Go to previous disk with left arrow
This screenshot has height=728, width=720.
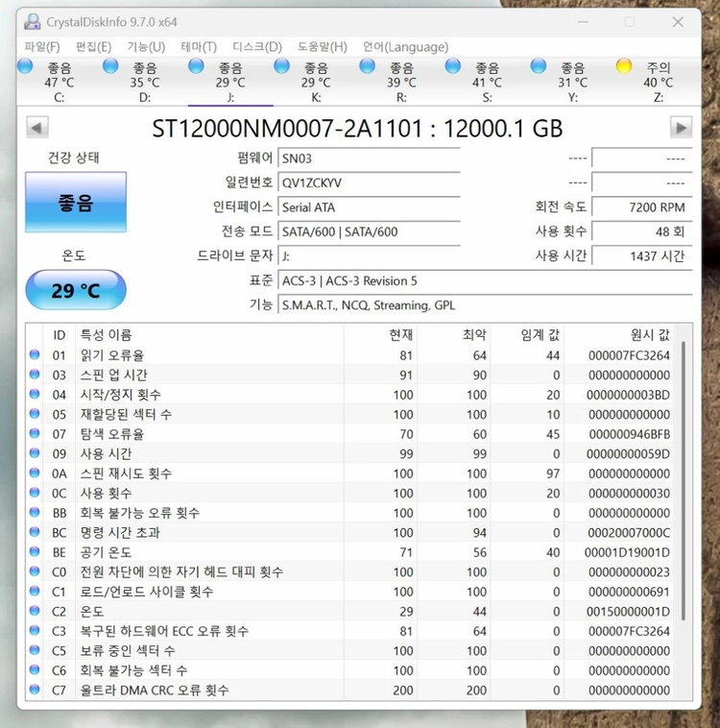point(37,128)
